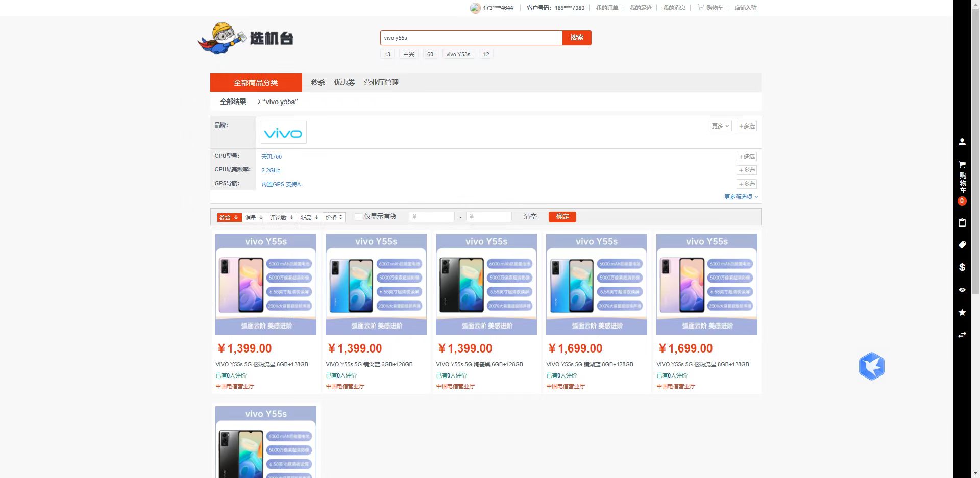Screen dimensions: 980x478
Task: Click 已有0人评价 under 樱粉流星 6GB+128GB
Action: [231, 375]
